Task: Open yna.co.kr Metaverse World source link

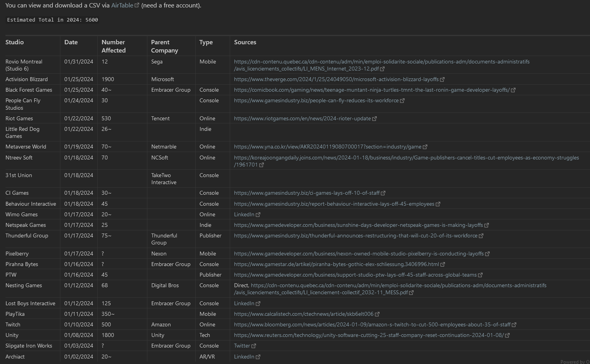Action: 327,147
